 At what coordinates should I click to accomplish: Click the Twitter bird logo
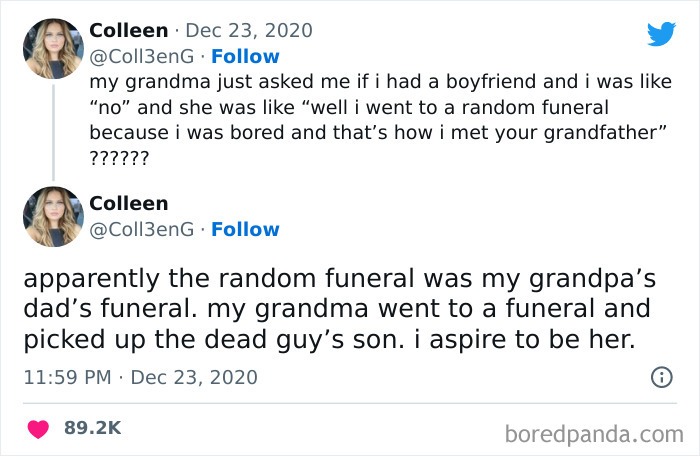pyautogui.click(x=661, y=34)
